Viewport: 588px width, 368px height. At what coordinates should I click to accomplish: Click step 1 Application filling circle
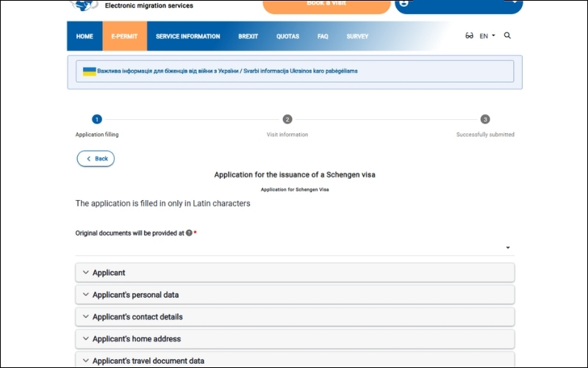click(x=97, y=119)
